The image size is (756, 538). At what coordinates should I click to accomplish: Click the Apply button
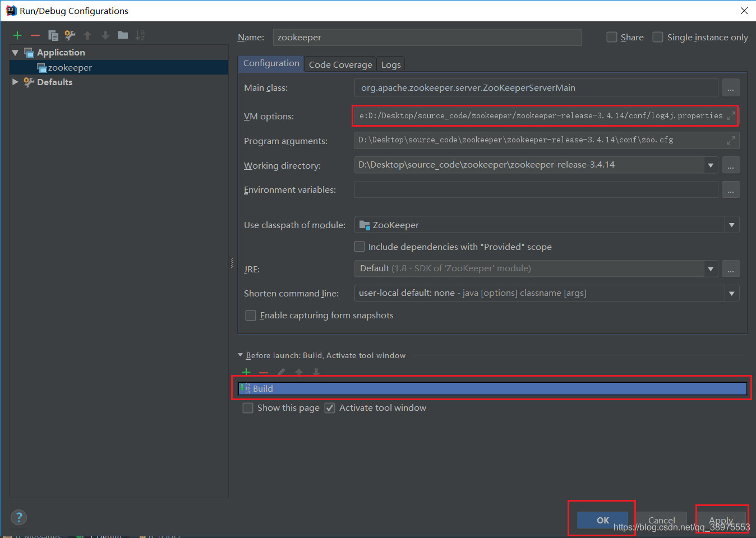pyautogui.click(x=721, y=520)
